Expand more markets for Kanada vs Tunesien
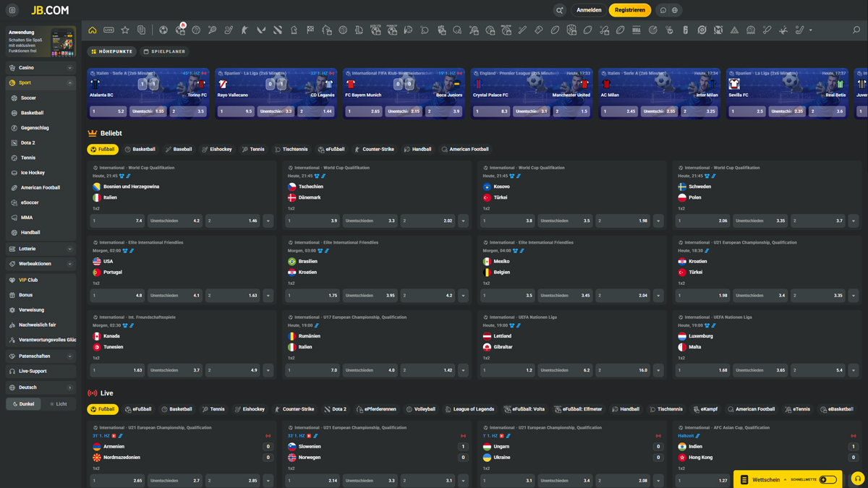The image size is (868, 488). click(268, 370)
